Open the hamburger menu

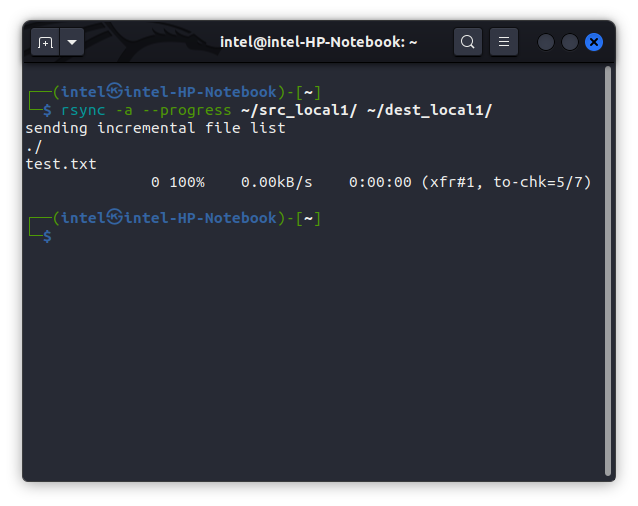click(504, 42)
